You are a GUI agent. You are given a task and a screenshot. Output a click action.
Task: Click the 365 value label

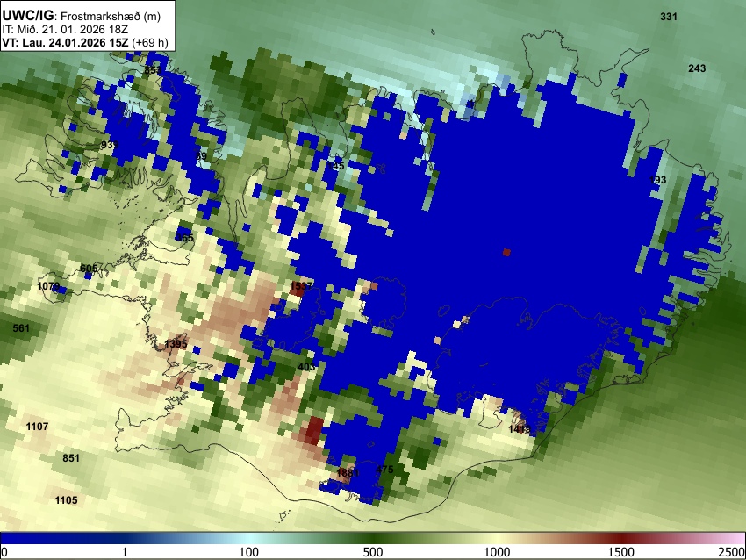(x=184, y=238)
